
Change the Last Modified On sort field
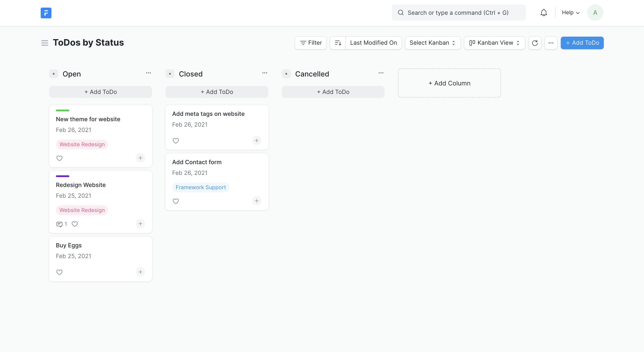(373, 43)
